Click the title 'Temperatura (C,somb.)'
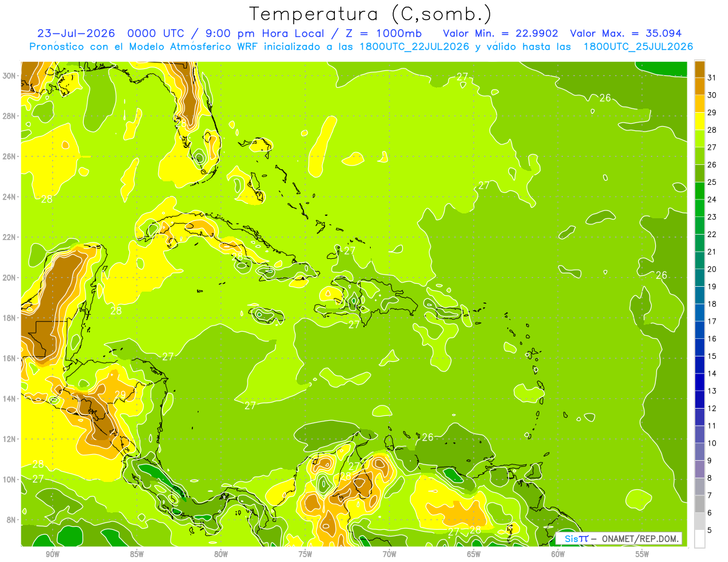Screen dimensions: 728x562 click(x=370, y=14)
